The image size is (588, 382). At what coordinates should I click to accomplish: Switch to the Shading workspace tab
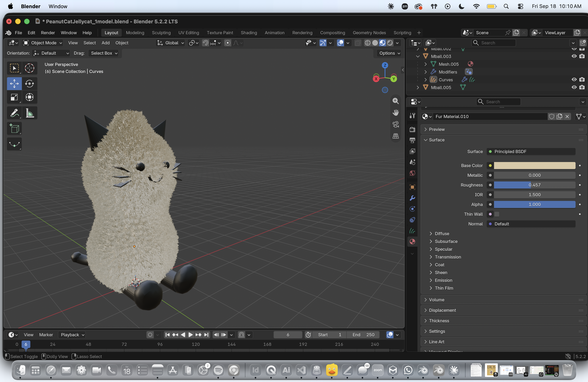click(x=248, y=33)
